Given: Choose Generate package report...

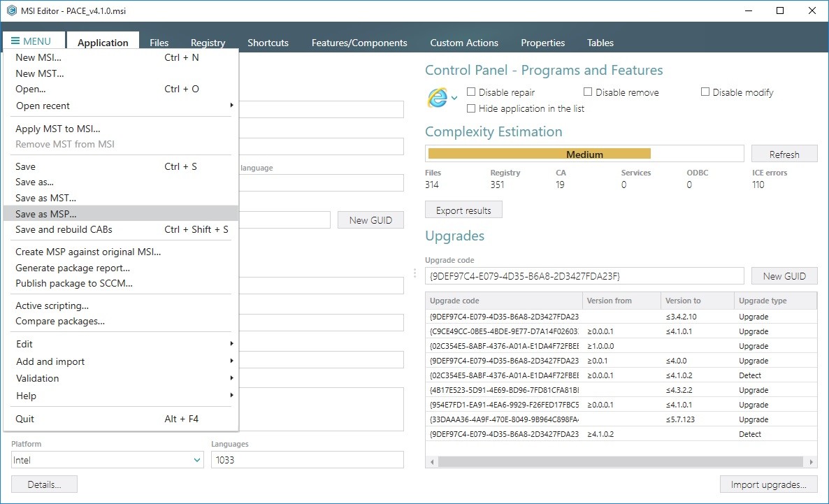Looking at the screenshot, I should coord(120,268).
